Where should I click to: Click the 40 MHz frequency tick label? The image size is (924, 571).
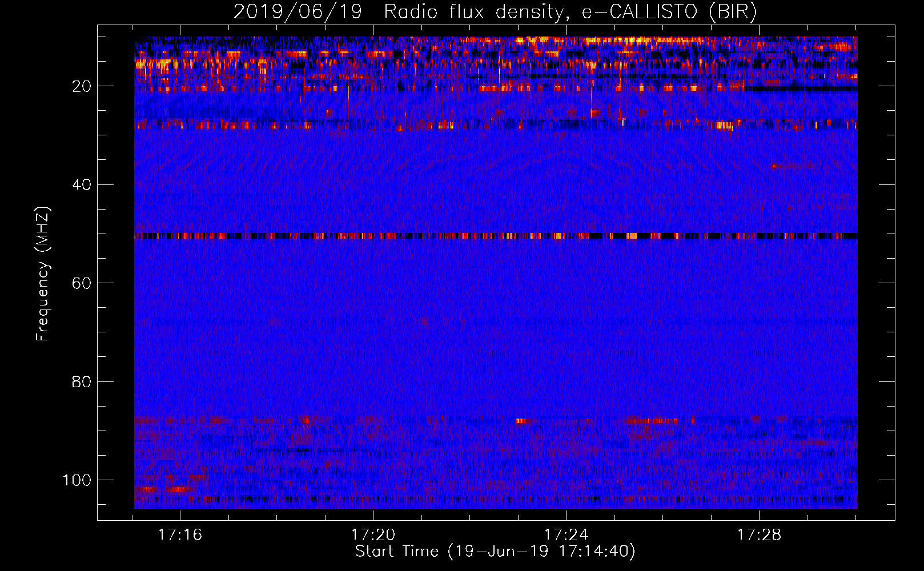82,184
